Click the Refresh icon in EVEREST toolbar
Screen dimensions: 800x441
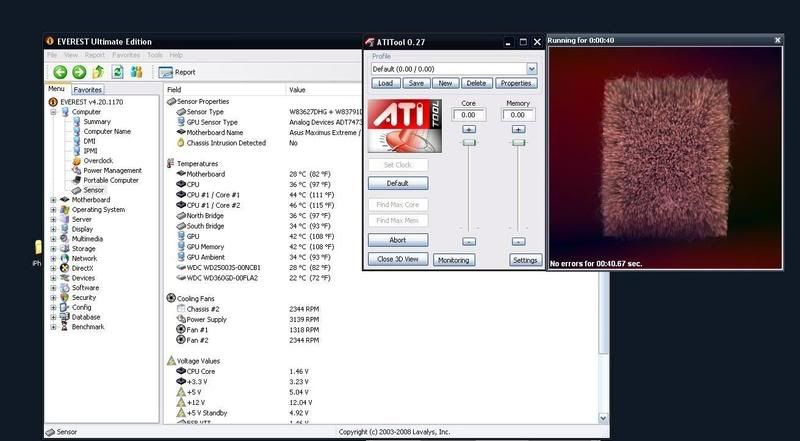117,72
